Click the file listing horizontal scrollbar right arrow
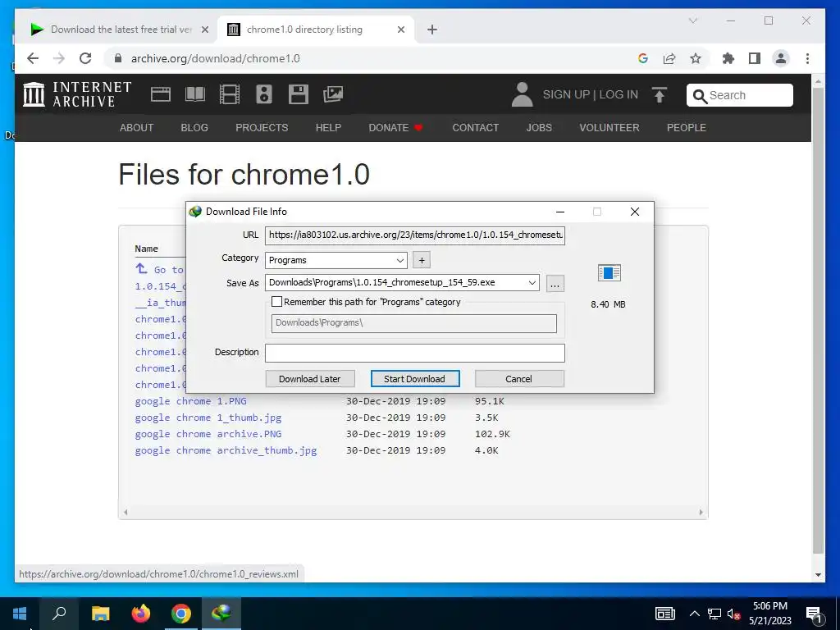The image size is (840, 630). pyautogui.click(x=701, y=512)
